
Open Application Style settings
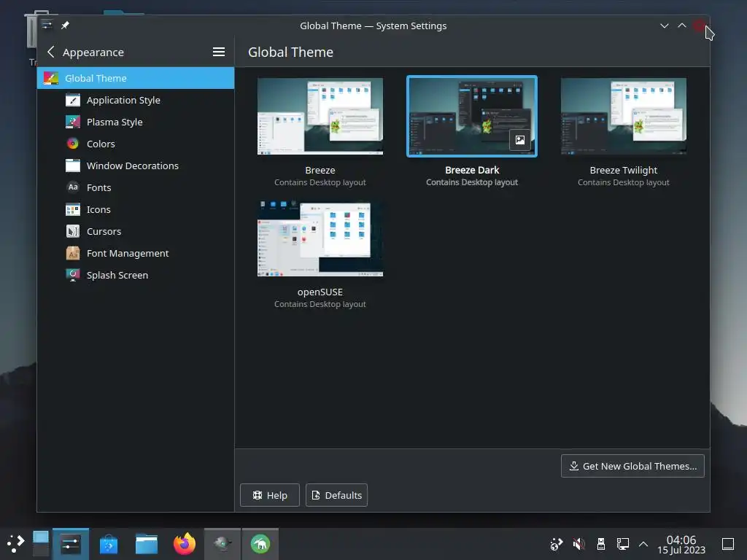(x=135, y=100)
